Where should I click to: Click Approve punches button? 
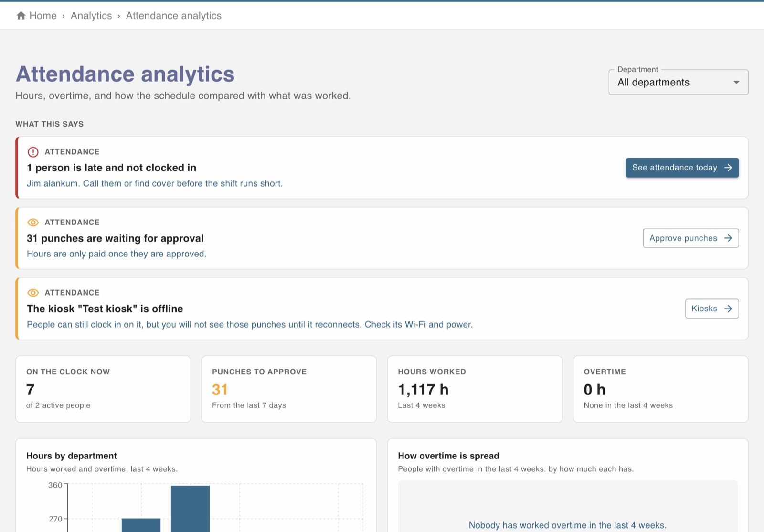pyautogui.click(x=690, y=238)
